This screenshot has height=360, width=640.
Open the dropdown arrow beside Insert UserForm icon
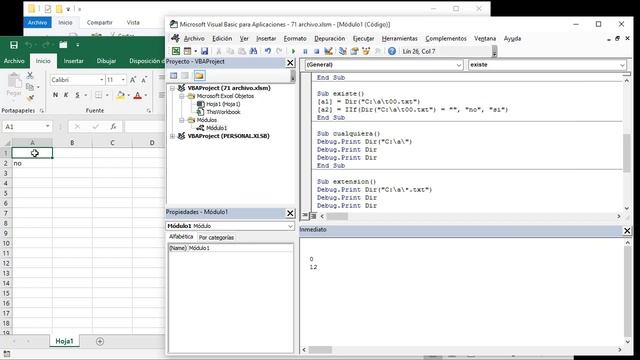point(196,51)
